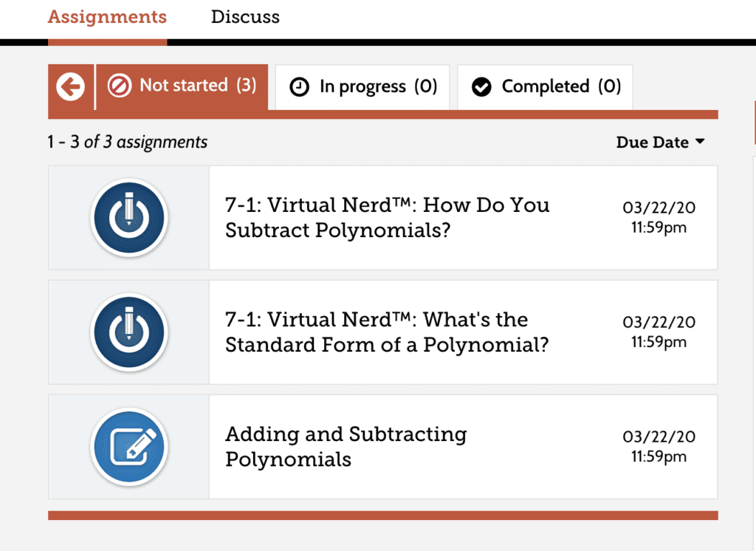Select the Not started (3) filter
Screen dimensions: 756x551
pyautogui.click(x=182, y=87)
